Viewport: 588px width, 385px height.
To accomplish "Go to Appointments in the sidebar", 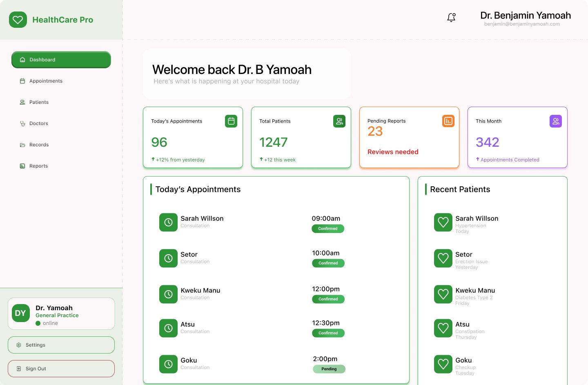I will click(46, 81).
